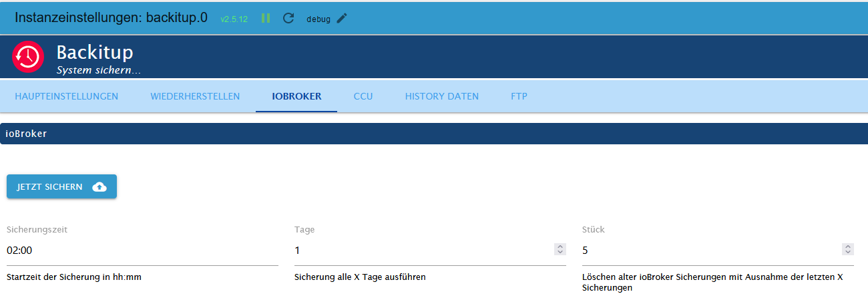Click the v2.5.12 version label
The width and height of the screenshot is (868, 304).
234,19
